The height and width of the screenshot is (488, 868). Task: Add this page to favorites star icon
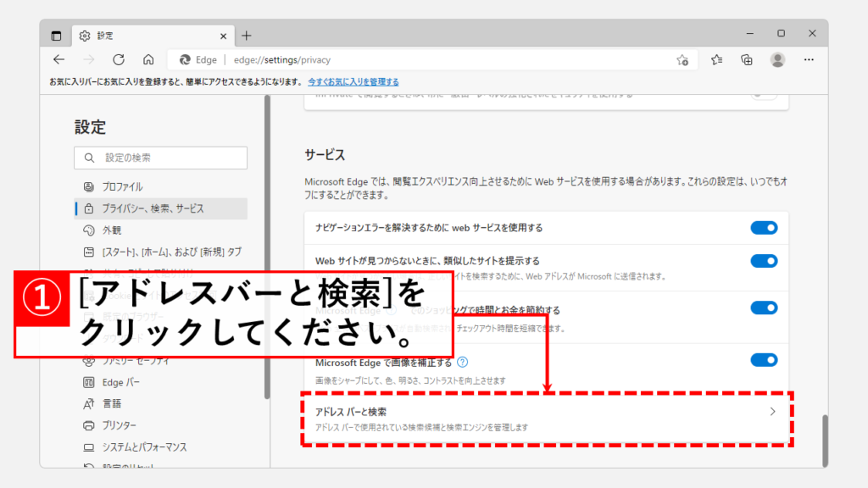[682, 60]
